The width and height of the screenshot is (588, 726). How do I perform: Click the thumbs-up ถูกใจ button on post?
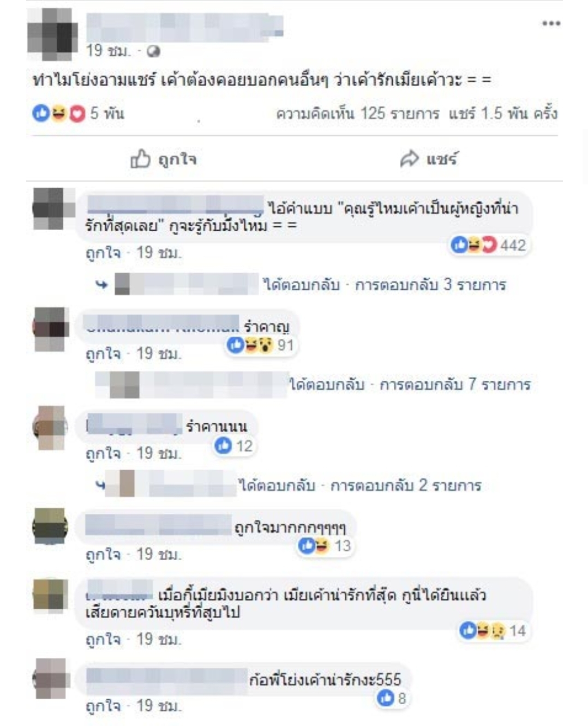[x=164, y=159]
